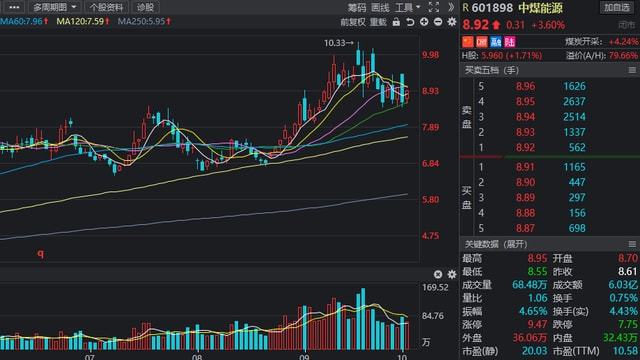Screen dimensions: 640x360
Task: Click the 加自选 add to watchlist button
Action: pyautogui.click(x=617, y=7)
